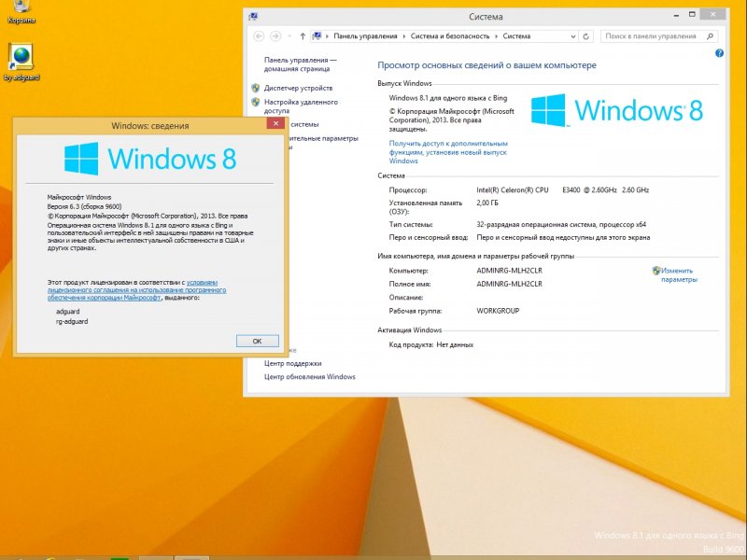Screen dimensions: 747x560
Task: Click the 'rg-adguard' licensee text
Action: tap(72, 321)
